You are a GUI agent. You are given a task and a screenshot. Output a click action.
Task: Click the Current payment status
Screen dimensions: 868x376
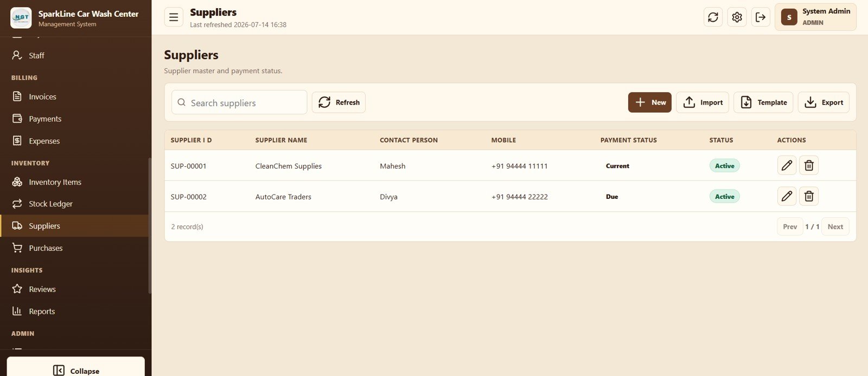point(617,166)
